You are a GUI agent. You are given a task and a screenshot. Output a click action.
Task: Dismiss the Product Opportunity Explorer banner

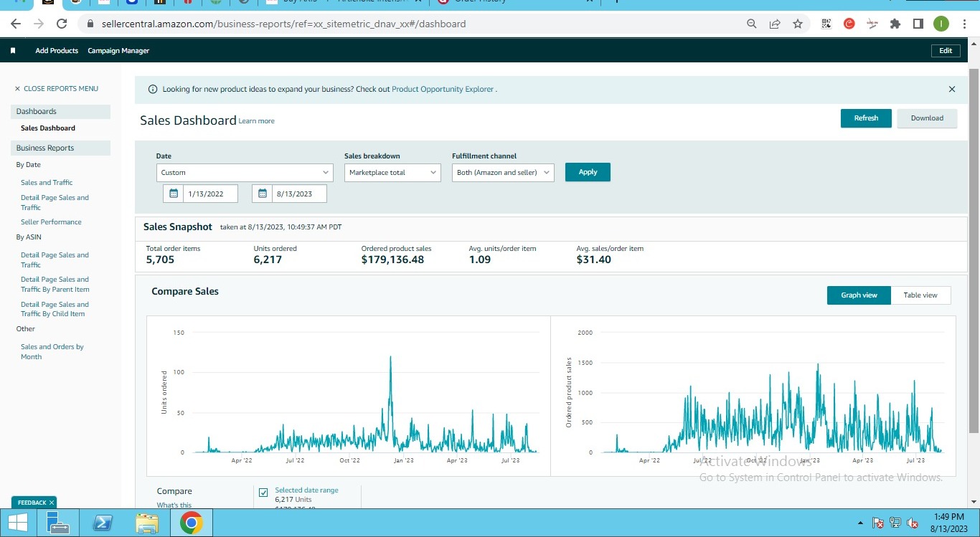(x=952, y=90)
